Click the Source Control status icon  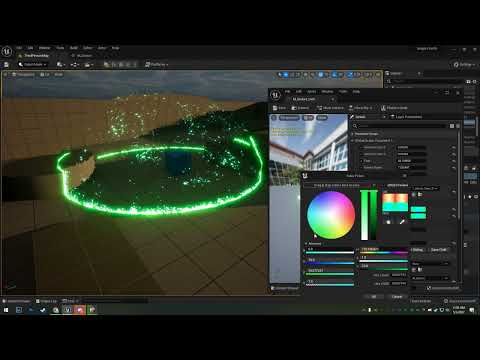point(446,301)
